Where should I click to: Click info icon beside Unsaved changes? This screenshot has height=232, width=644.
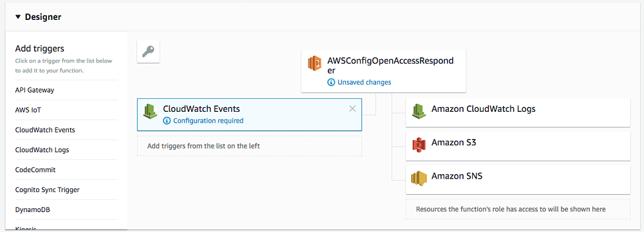(x=331, y=82)
